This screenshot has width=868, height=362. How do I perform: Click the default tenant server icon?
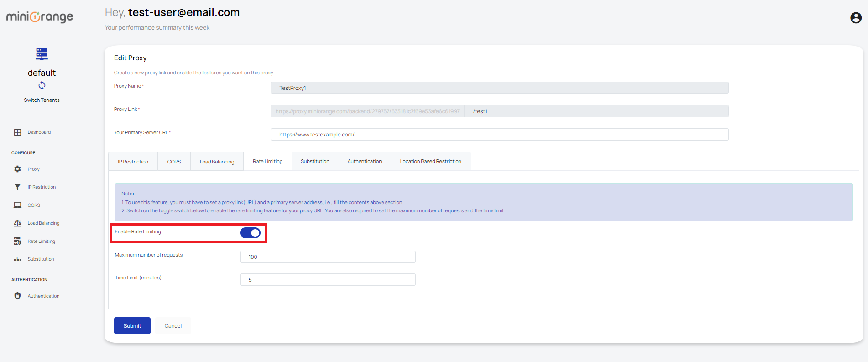[x=42, y=54]
